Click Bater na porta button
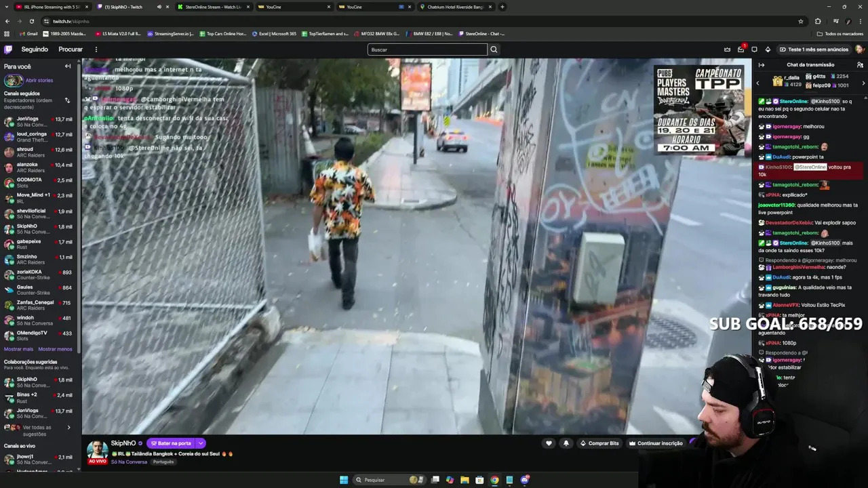Viewport: 868px width, 488px height. (x=171, y=443)
